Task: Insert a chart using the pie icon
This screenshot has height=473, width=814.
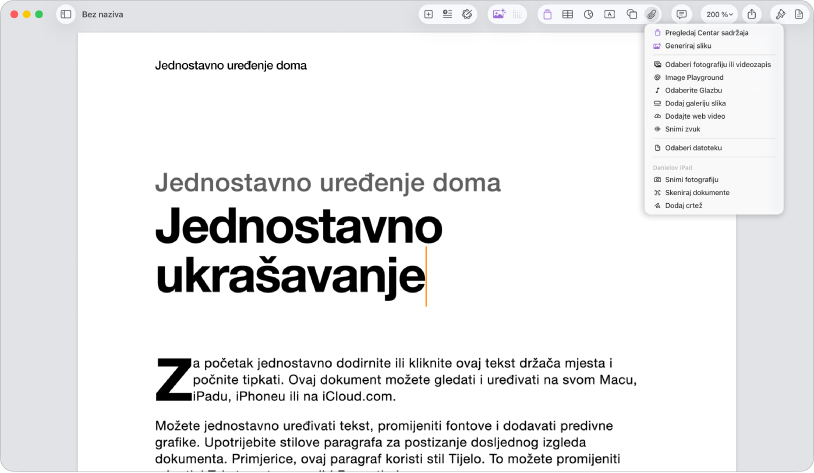Action: tap(588, 15)
